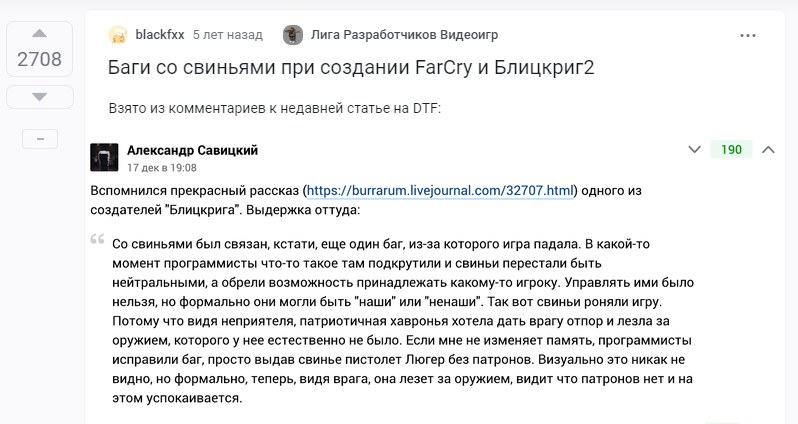Click the 5 лет назад timestamp
The width and height of the screenshot is (798, 424).
click(x=227, y=35)
